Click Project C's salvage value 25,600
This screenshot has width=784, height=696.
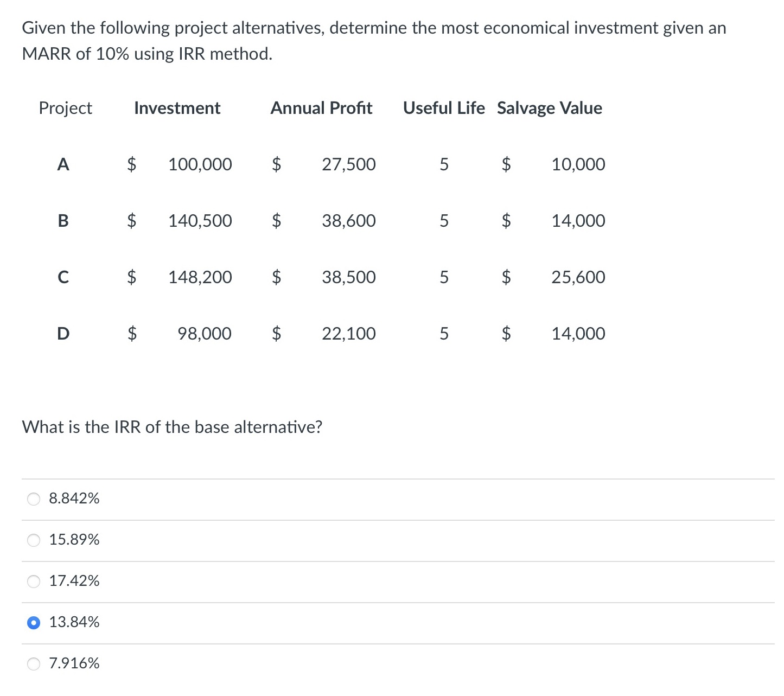[578, 277]
